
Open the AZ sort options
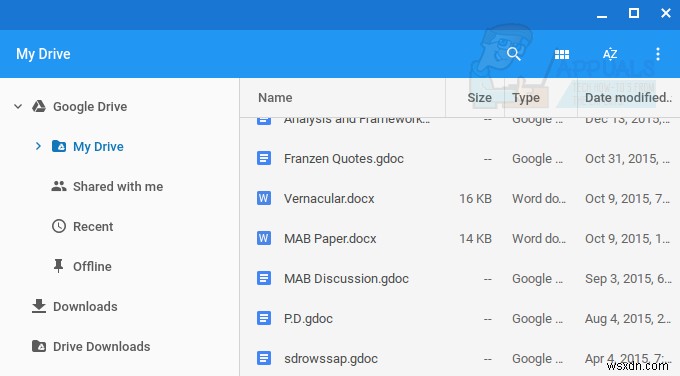[x=610, y=54]
